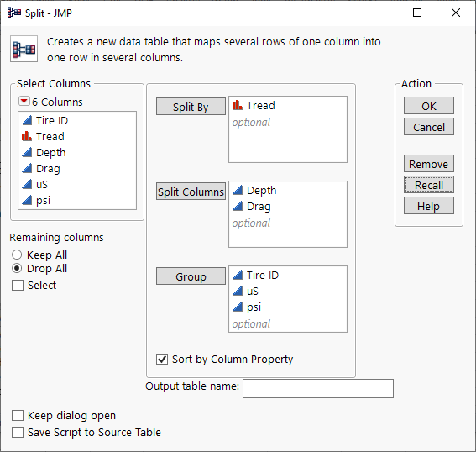Click the continuous icon beside Tire ID in Select Columns

[27, 121]
